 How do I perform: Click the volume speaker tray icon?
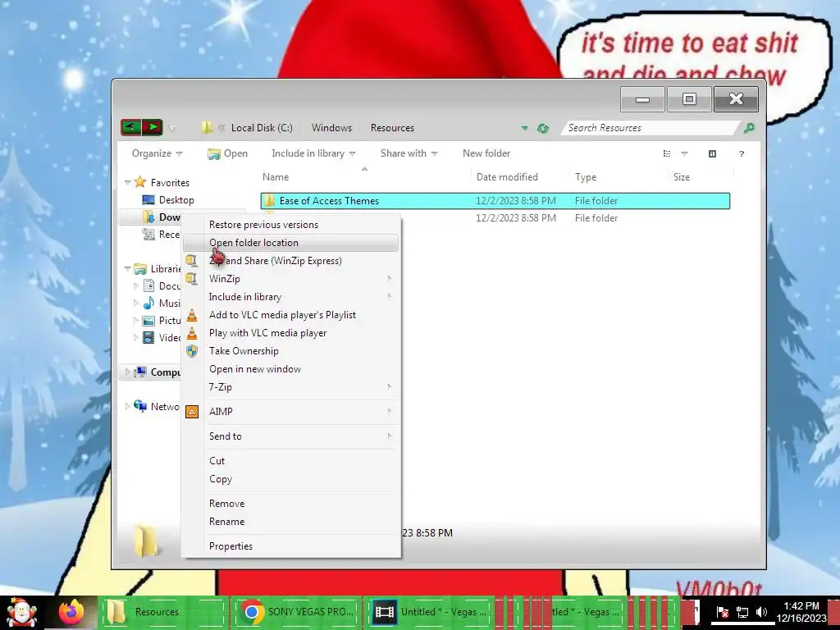tap(761, 612)
